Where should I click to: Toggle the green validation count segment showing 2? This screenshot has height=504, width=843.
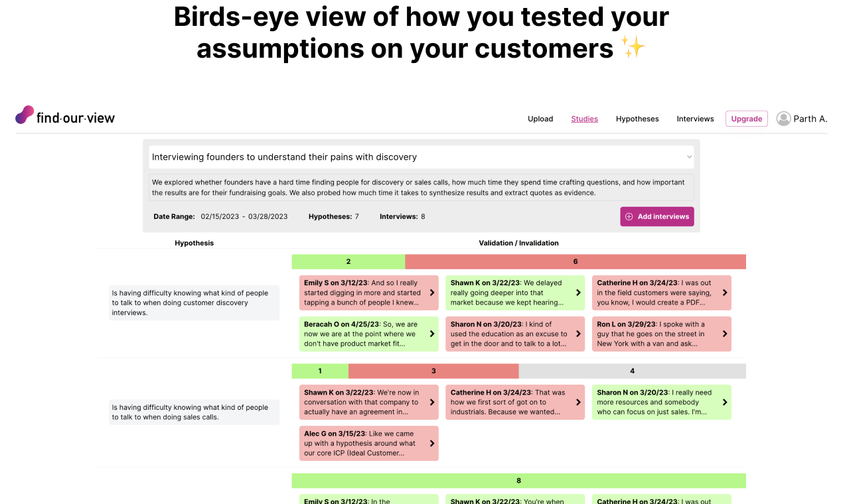coord(348,261)
